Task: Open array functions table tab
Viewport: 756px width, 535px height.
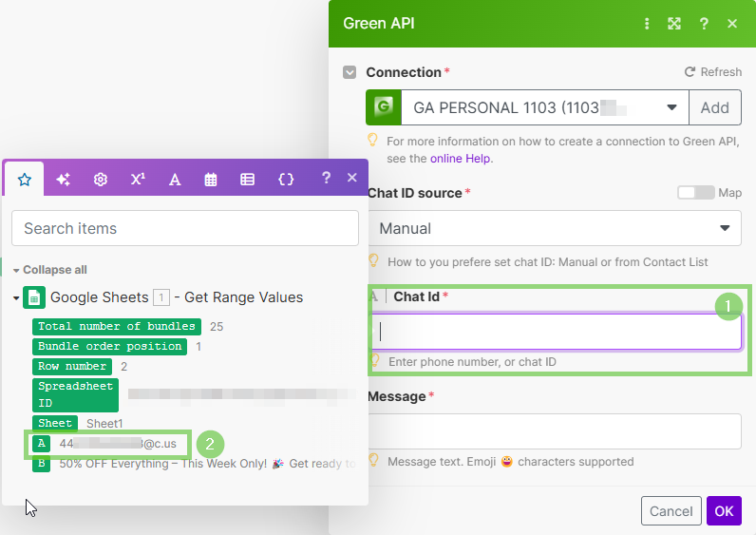Action: [248, 179]
